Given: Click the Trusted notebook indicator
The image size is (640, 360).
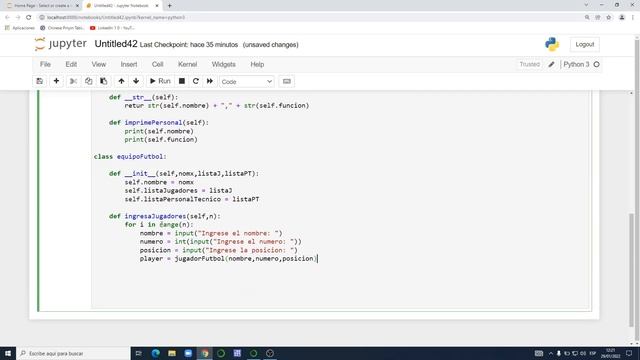Looking at the screenshot, I should (x=530, y=64).
